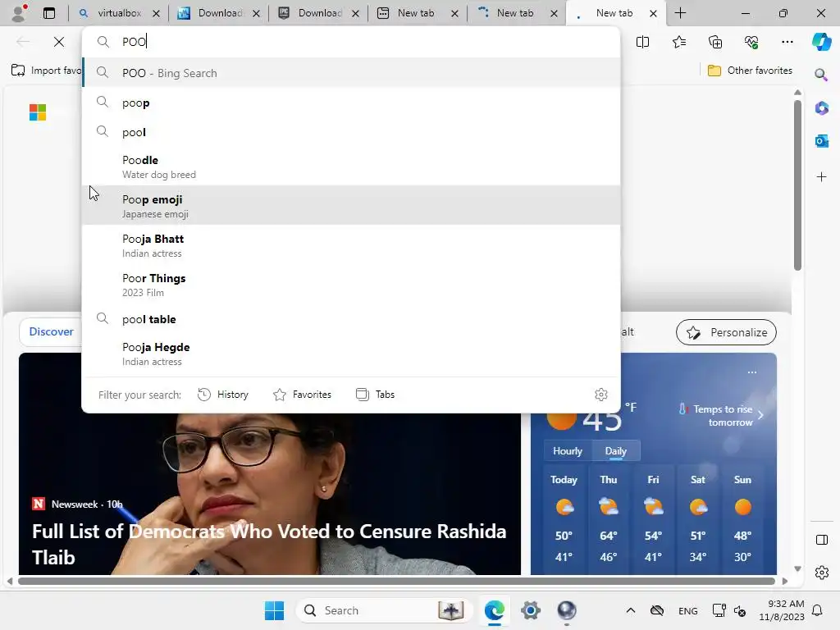Screen dimensions: 840x630
Task: Switch weather to Hourly
Action: tap(568, 451)
